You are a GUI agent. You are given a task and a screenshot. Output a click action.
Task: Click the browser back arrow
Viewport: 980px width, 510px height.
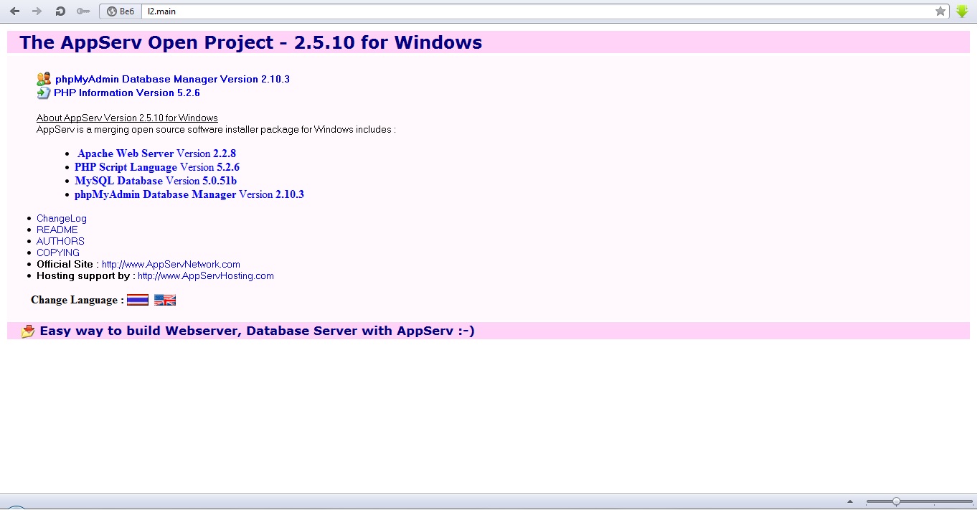[x=14, y=11]
